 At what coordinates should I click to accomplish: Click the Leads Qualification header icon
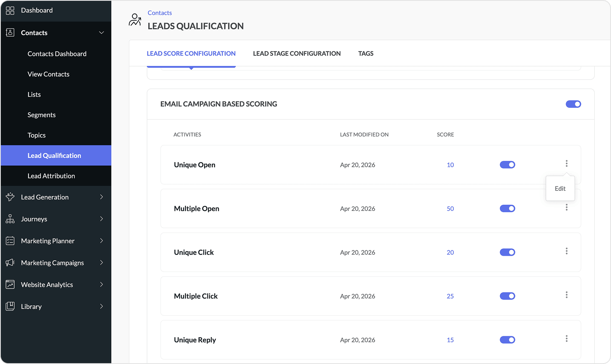[135, 20]
